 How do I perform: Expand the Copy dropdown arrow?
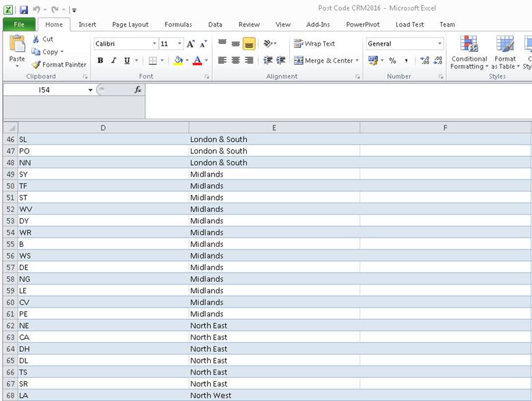(62, 52)
